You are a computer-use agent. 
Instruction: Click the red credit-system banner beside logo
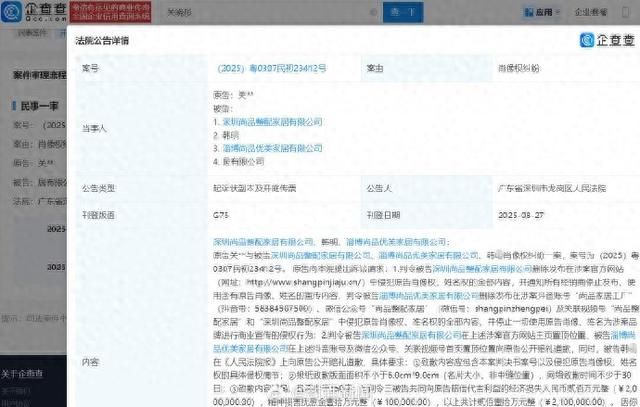[110, 12]
